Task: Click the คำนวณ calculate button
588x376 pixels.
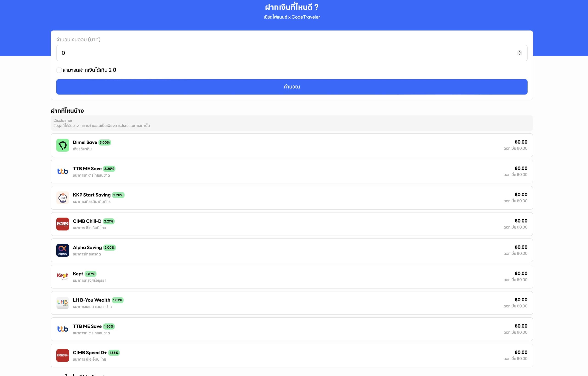Action: pos(291,87)
